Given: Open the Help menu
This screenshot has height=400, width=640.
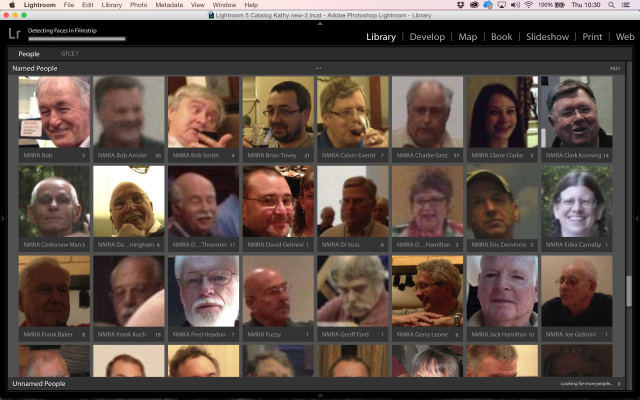Looking at the screenshot, I should 251,5.
